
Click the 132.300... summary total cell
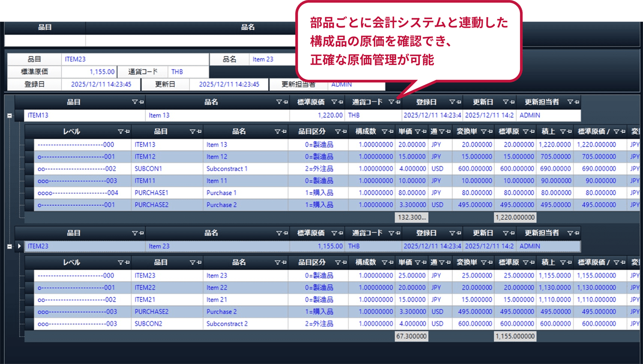412,218
